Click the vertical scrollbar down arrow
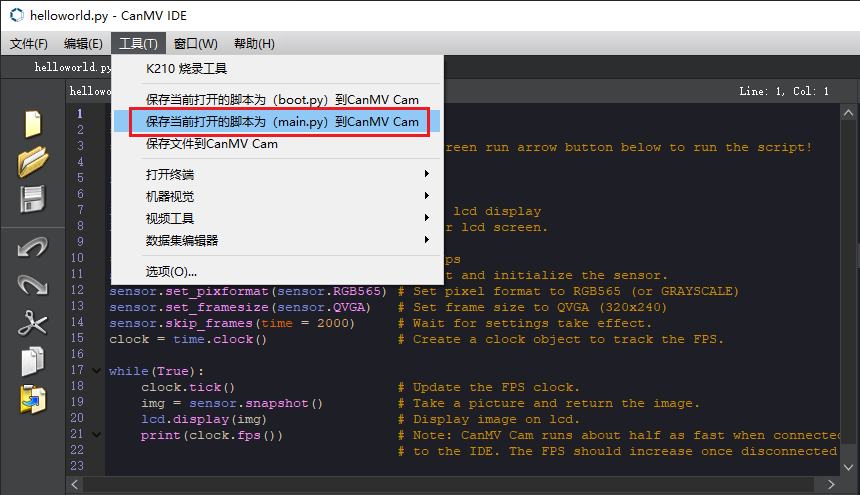 tap(848, 467)
